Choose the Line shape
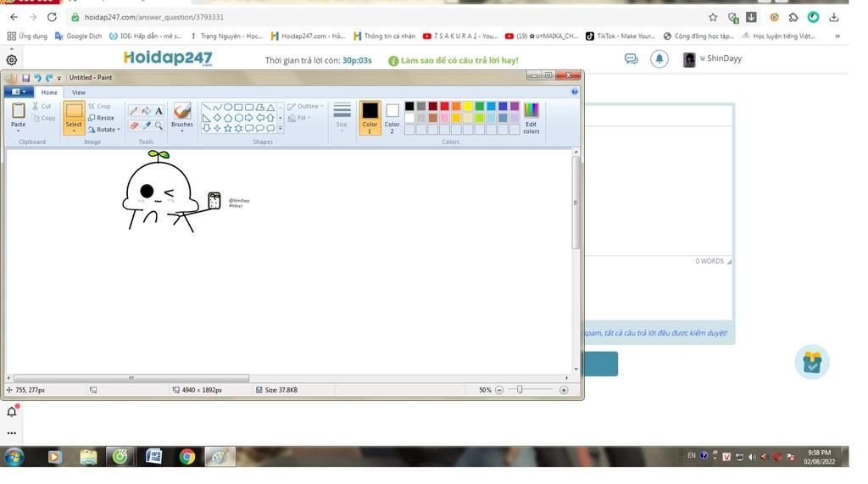 207,107
